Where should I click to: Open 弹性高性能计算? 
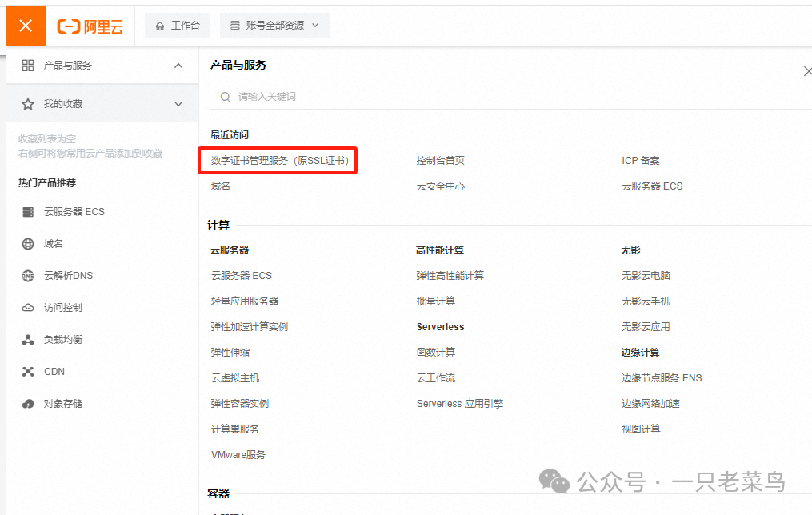[x=450, y=276]
